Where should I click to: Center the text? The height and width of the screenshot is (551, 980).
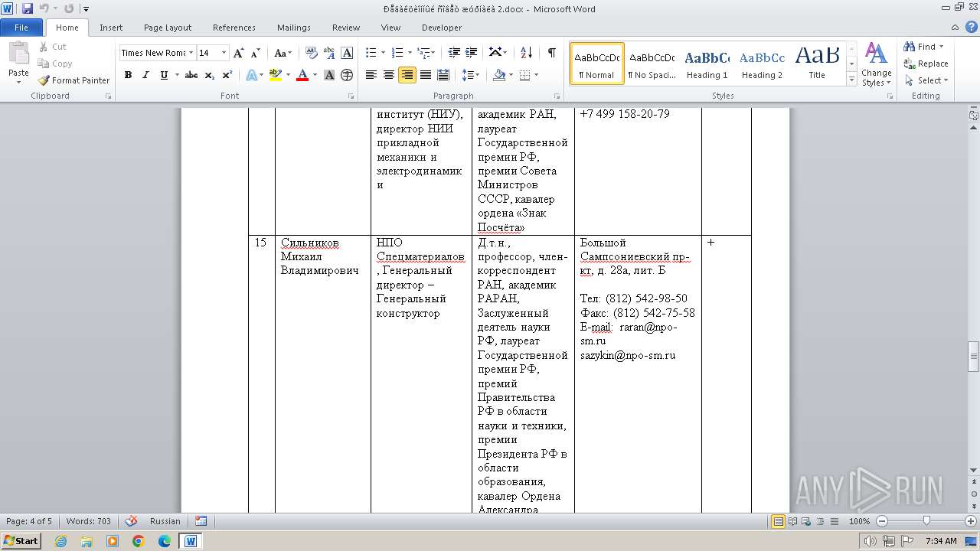389,75
